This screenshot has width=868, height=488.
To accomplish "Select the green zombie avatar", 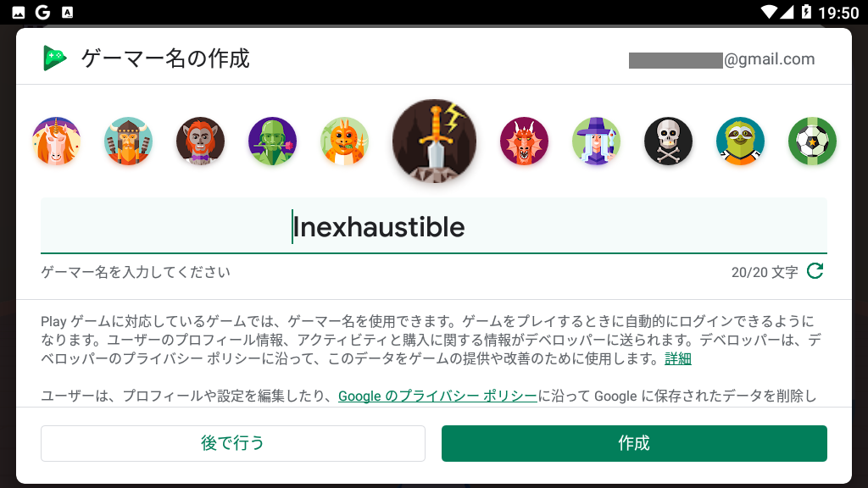I will click(272, 141).
